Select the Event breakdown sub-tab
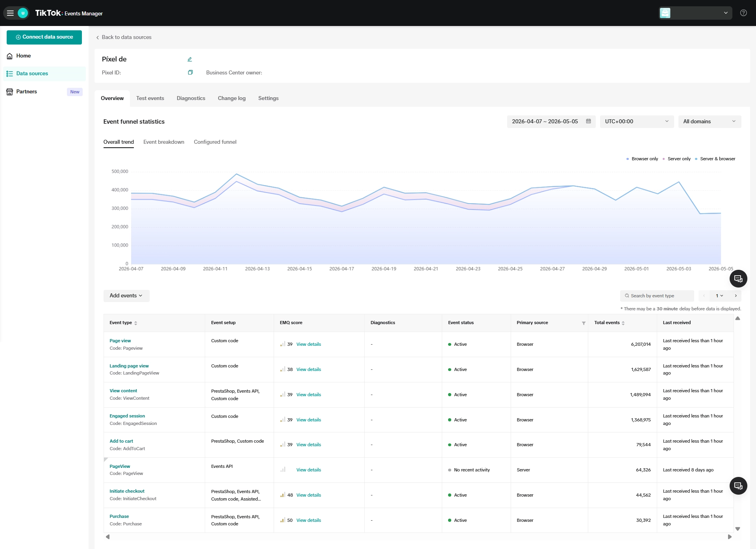756x549 pixels. coord(164,142)
